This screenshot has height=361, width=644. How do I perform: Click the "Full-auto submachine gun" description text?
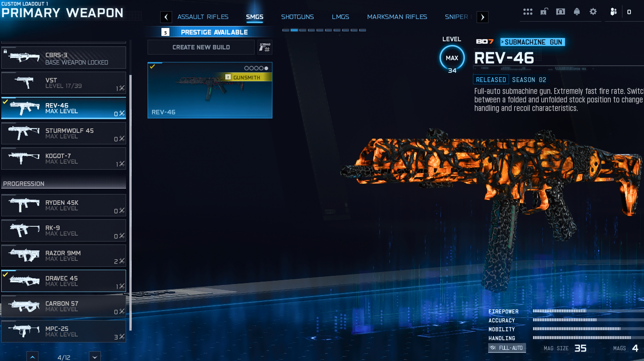pyautogui.click(x=559, y=100)
